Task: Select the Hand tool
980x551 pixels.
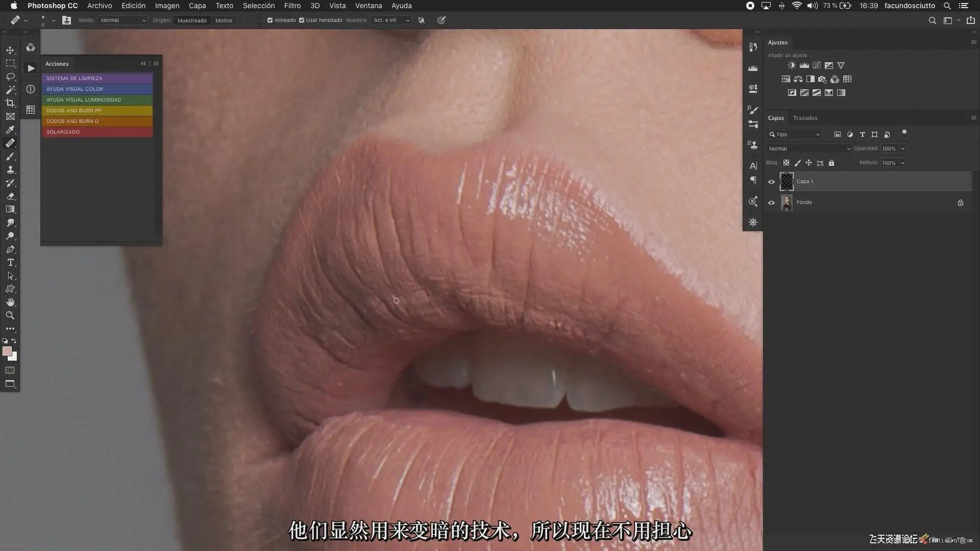Action: 10,302
